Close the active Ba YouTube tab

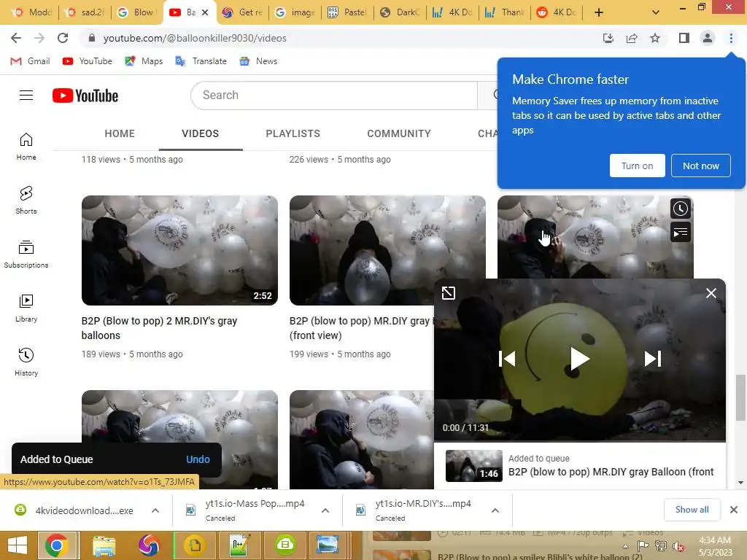point(205,12)
